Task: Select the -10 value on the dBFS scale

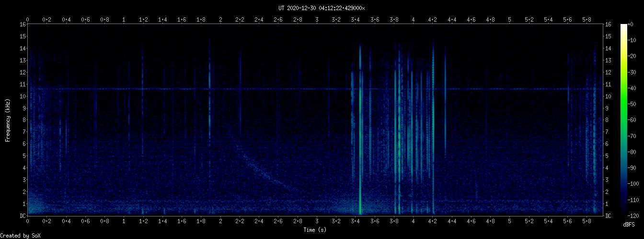Action: (x=633, y=40)
